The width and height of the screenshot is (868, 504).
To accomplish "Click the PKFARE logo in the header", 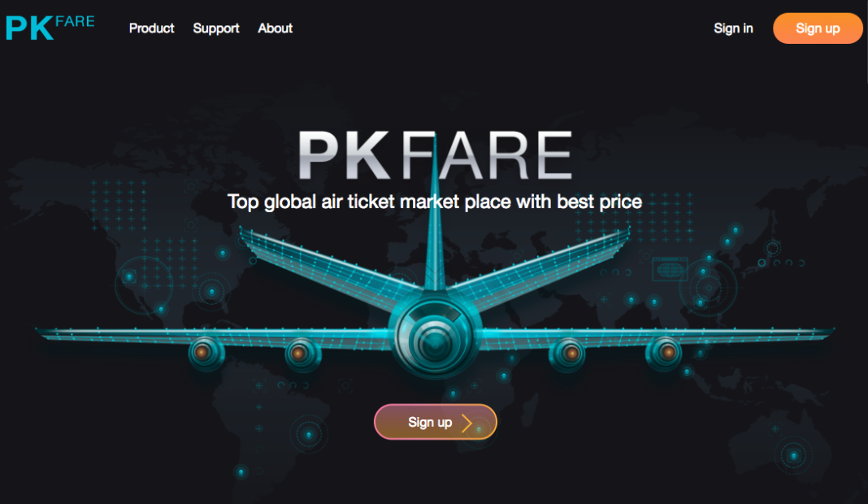I will (50, 28).
